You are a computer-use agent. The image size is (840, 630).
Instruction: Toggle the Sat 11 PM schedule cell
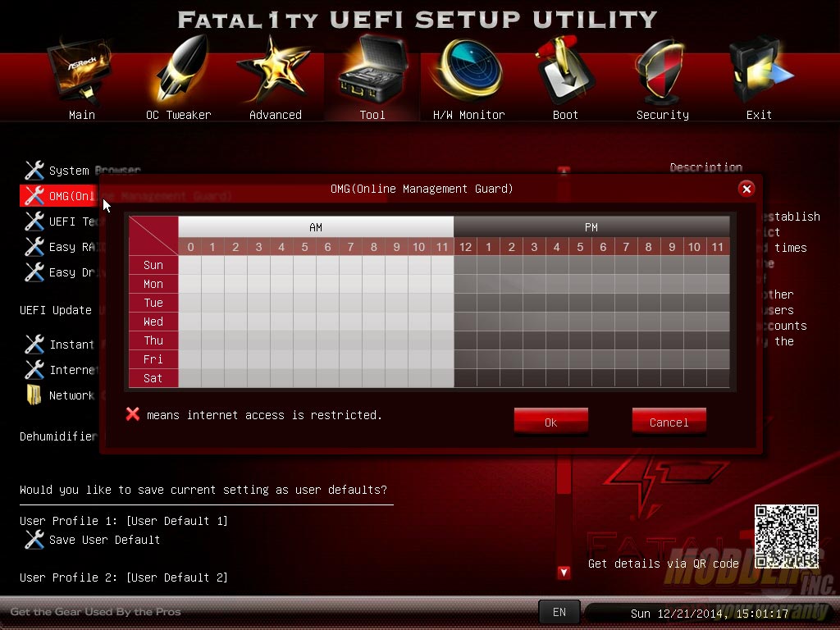click(718, 377)
